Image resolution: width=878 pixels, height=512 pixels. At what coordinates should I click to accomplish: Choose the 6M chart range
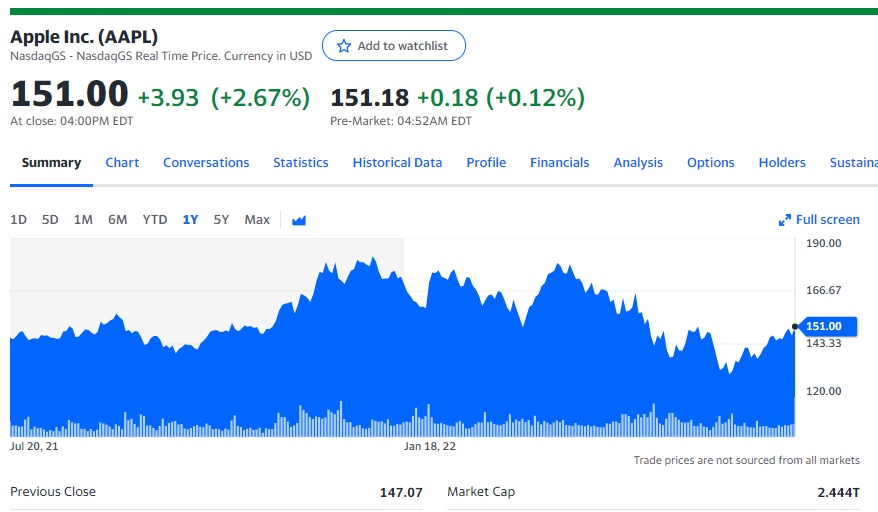coord(118,220)
